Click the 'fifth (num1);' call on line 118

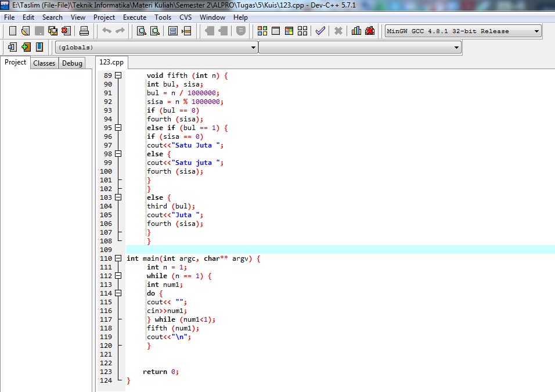point(173,328)
